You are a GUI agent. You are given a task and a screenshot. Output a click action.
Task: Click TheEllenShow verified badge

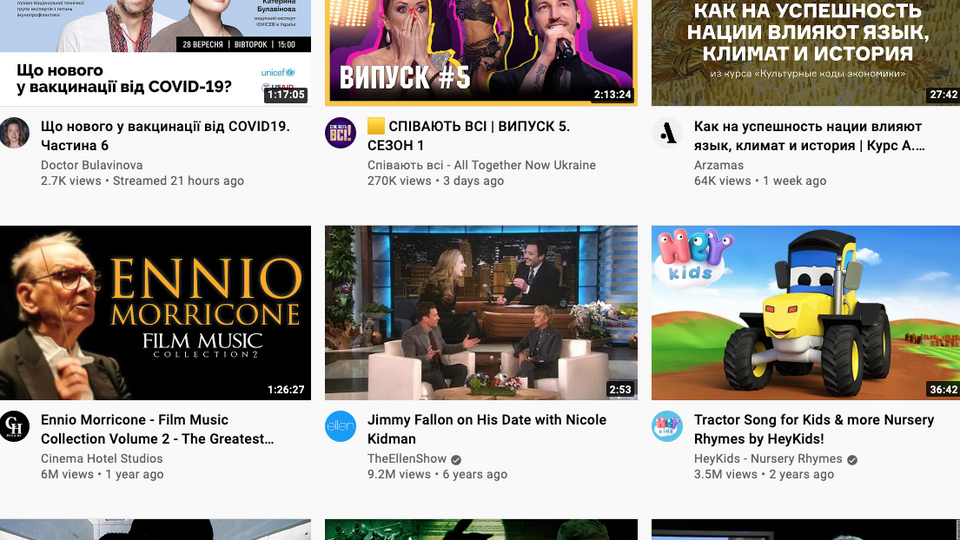click(x=456, y=459)
